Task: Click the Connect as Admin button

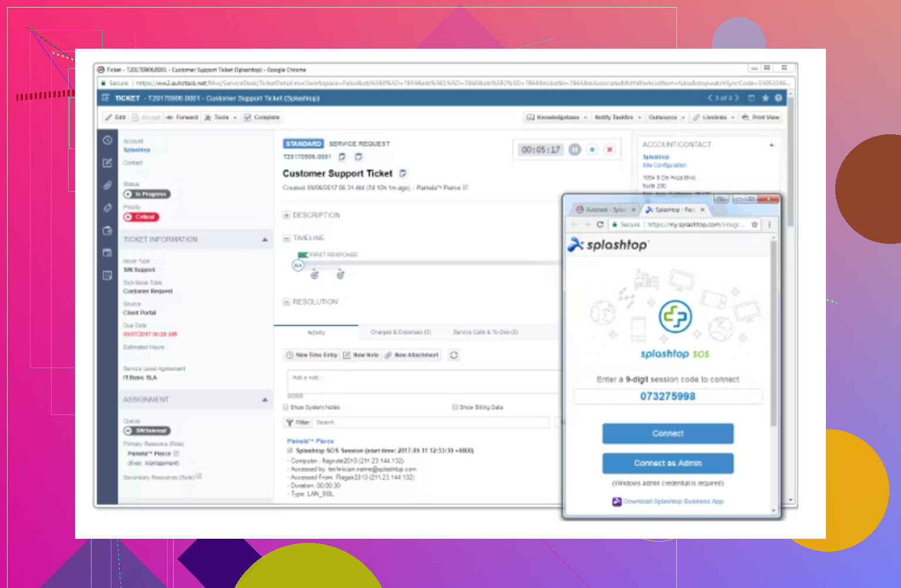Action: 668,463
